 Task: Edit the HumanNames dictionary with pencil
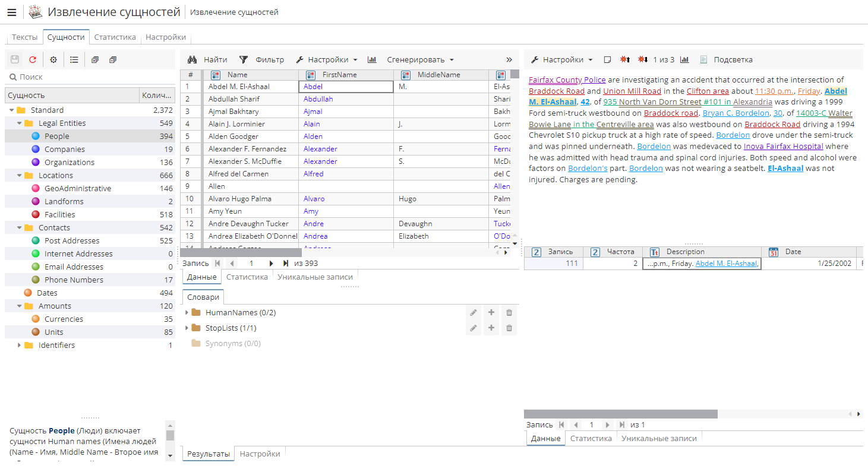point(474,313)
